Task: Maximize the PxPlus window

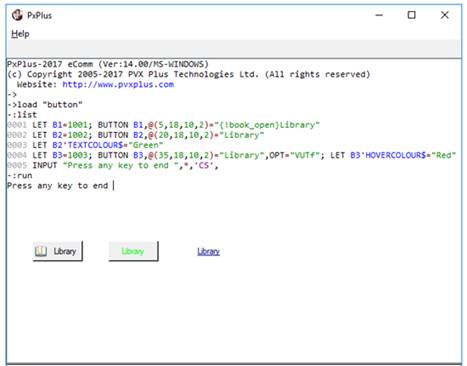Action: 412,15
